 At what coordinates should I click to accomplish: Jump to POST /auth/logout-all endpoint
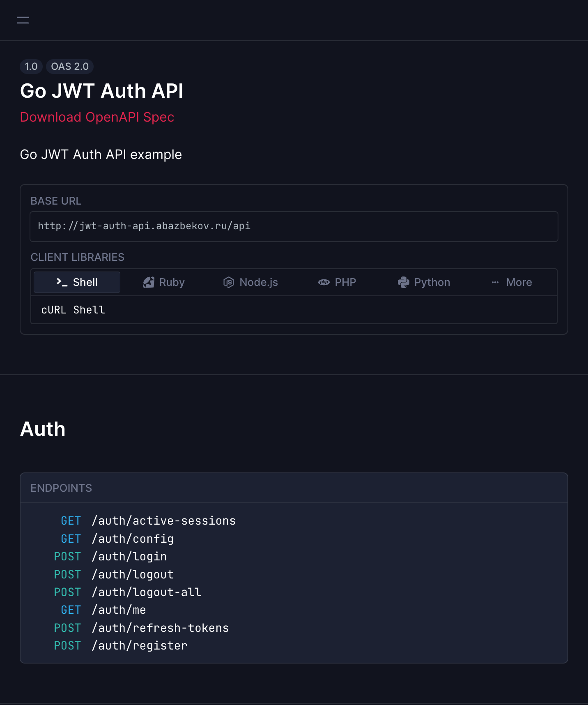click(x=128, y=592)
